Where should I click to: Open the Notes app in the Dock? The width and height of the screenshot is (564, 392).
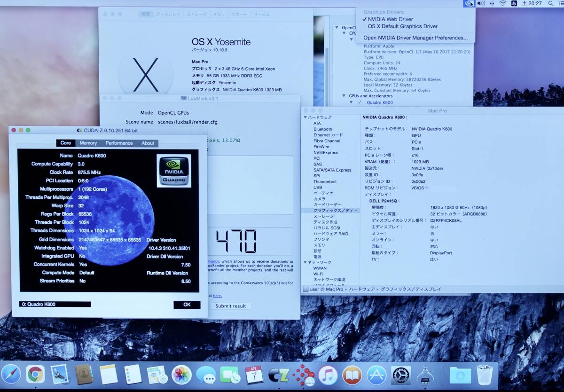tap(108, 375)
